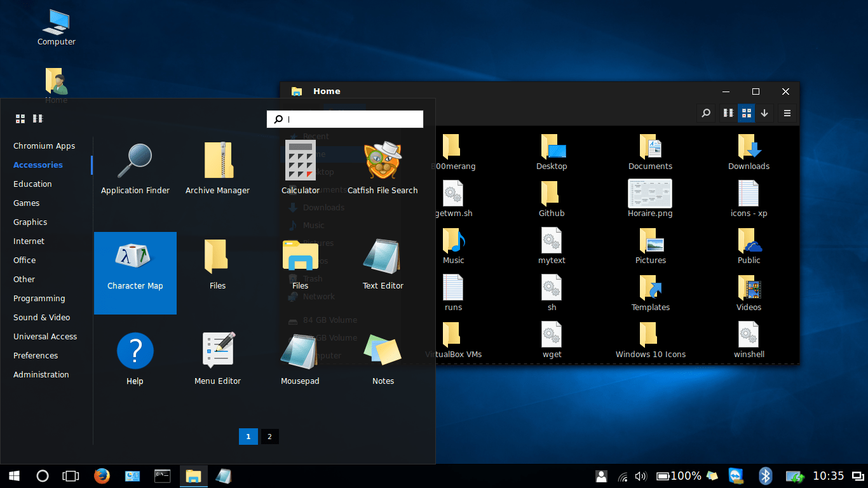Open the file manager search
The width and height of the screenshot is (868, 488).
[705, 113]
